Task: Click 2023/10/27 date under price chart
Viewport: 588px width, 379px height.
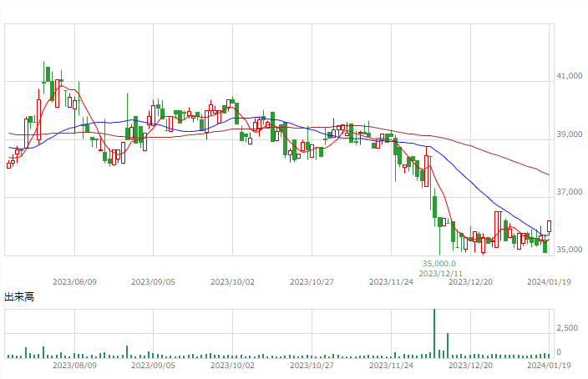Action: pos(312,282)
